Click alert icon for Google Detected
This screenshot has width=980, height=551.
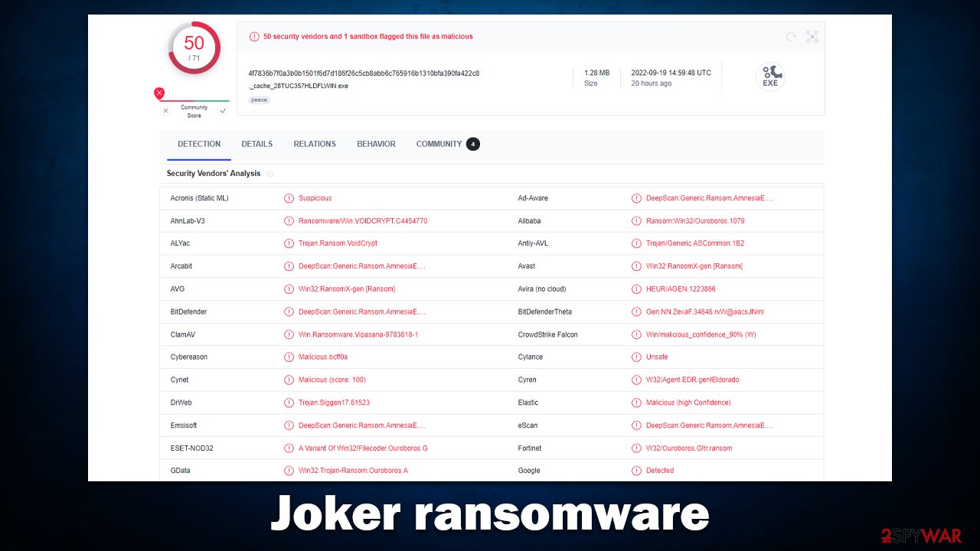coord(636,471)
